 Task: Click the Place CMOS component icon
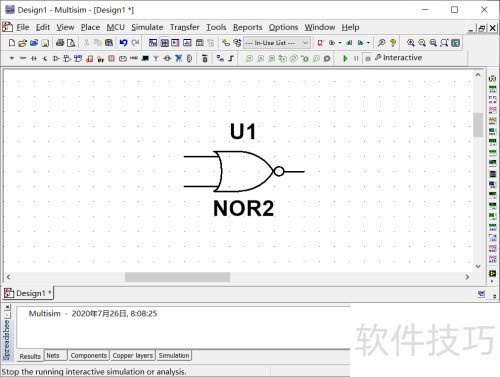78,58
